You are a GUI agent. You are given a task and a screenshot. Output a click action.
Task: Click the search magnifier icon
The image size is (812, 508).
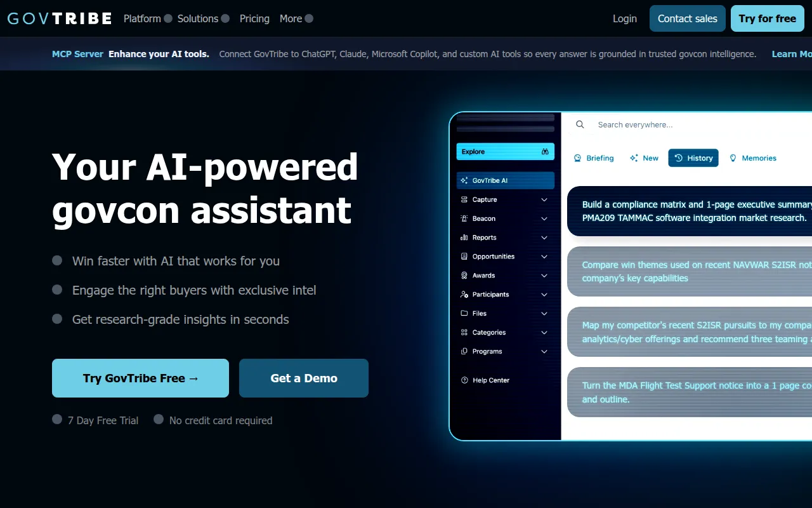coord(580,124)
